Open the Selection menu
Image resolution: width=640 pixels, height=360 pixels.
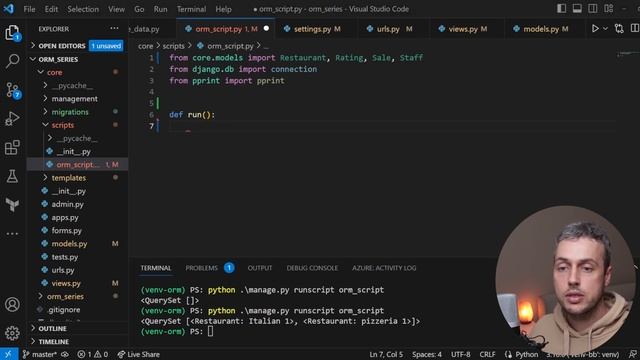(83, 9)
